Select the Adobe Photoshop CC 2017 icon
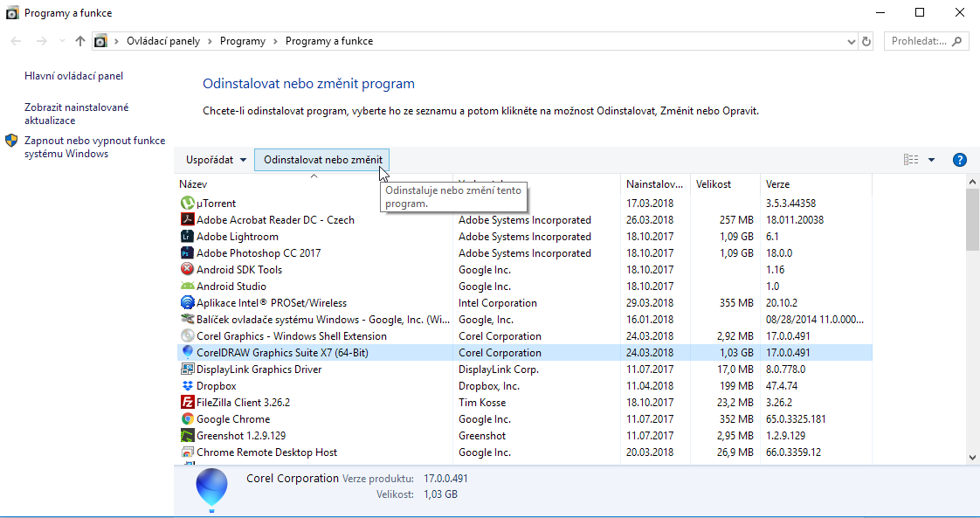This screenshot has width=980, height=518. click(x=187, y=253)
